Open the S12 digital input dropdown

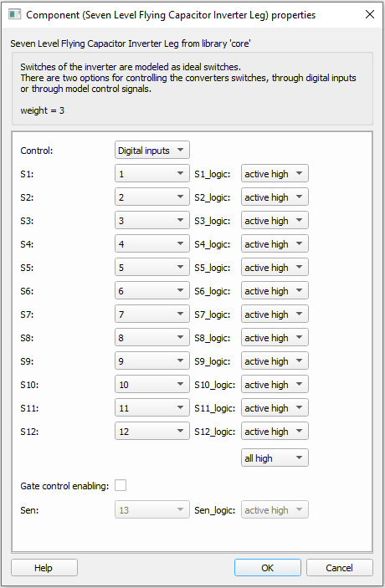pyautogui.click(x=152, y=432)
